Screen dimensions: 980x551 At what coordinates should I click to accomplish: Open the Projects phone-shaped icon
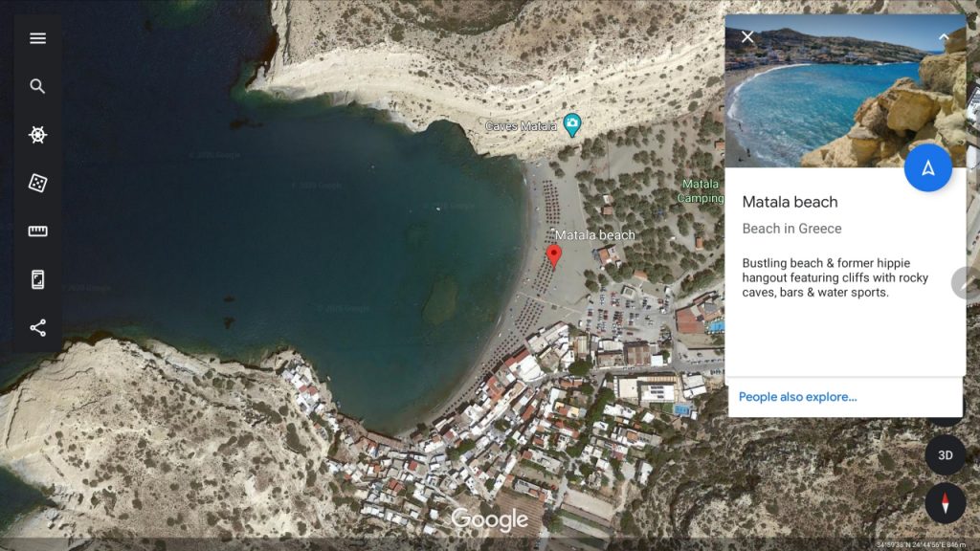tap(37, 279)
